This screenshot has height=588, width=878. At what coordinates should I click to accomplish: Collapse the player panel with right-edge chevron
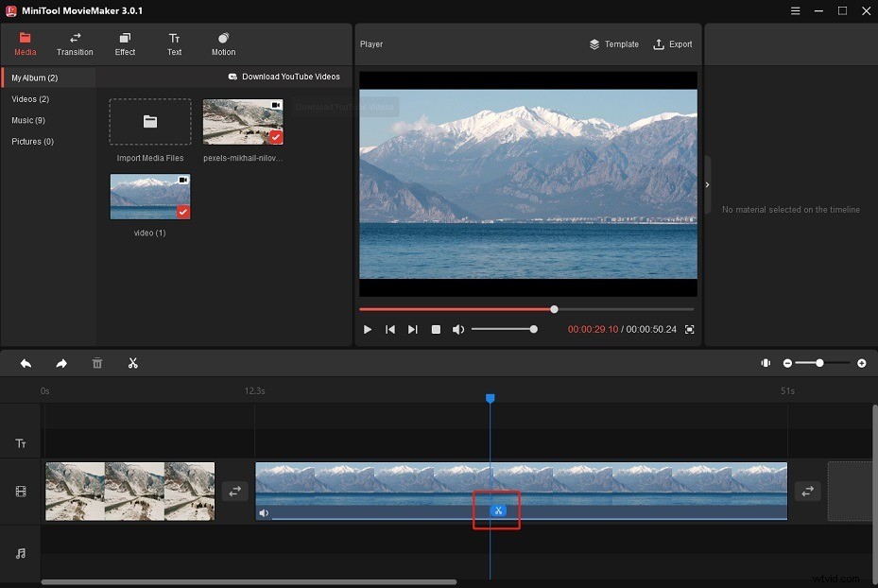click(707, 185)
